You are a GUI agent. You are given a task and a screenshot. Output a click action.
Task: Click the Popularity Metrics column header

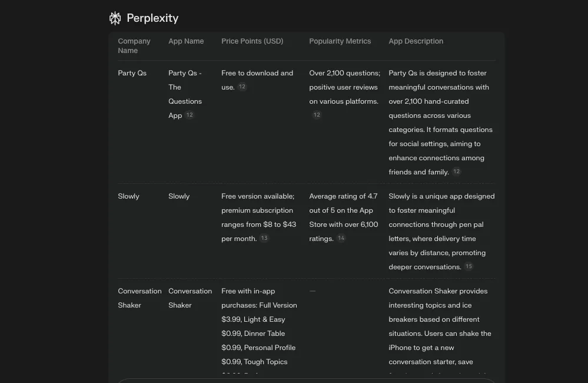340,41
